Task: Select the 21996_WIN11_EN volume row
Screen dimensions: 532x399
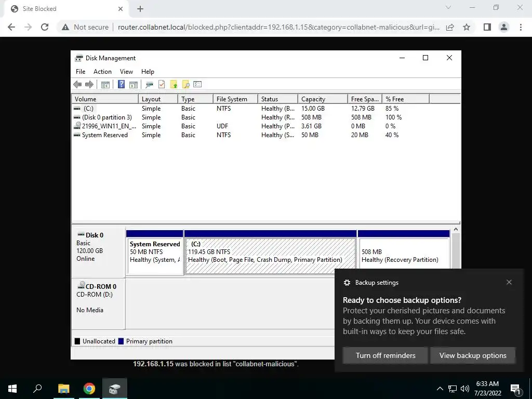Action: (250, 126)
